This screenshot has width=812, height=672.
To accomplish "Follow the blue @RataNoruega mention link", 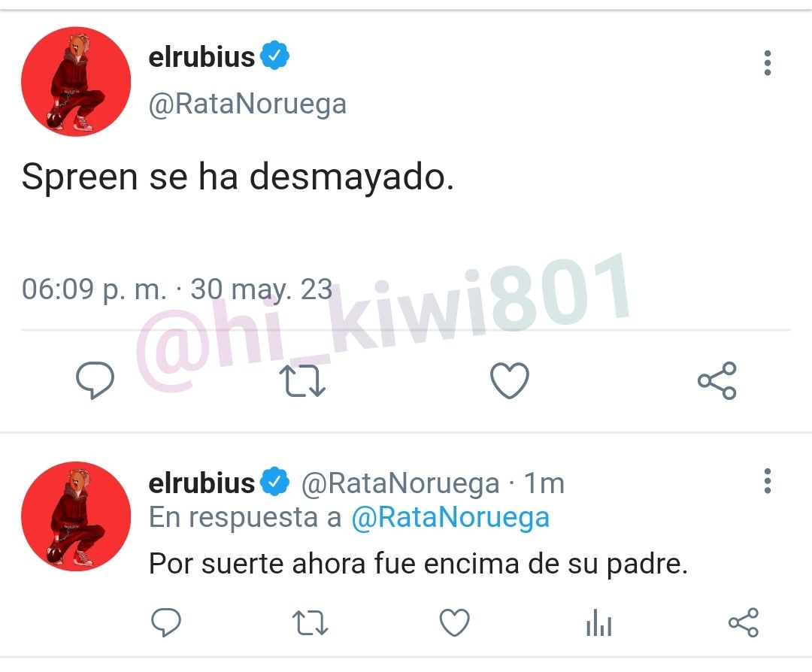I will point(450,517).
